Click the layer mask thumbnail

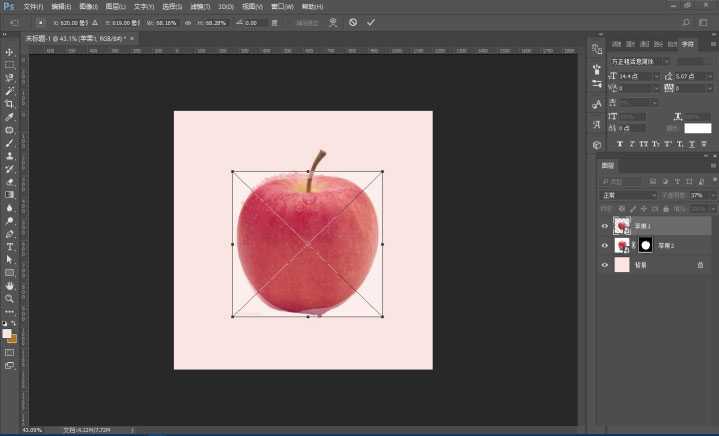(645, 245)
